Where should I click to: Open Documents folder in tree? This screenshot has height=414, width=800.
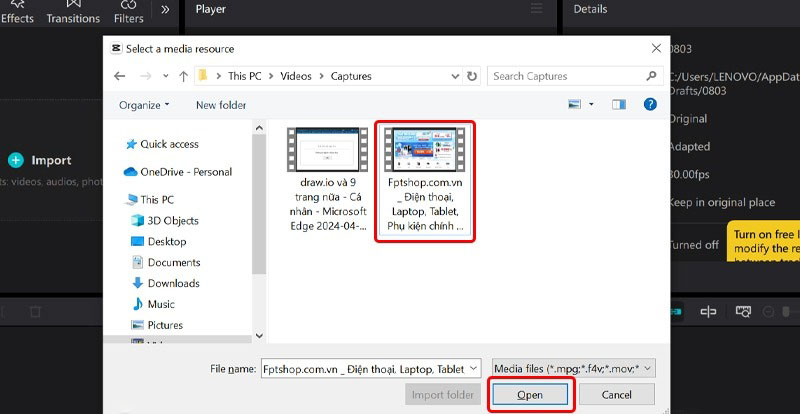pyautogui.click(x=166, y=262)
